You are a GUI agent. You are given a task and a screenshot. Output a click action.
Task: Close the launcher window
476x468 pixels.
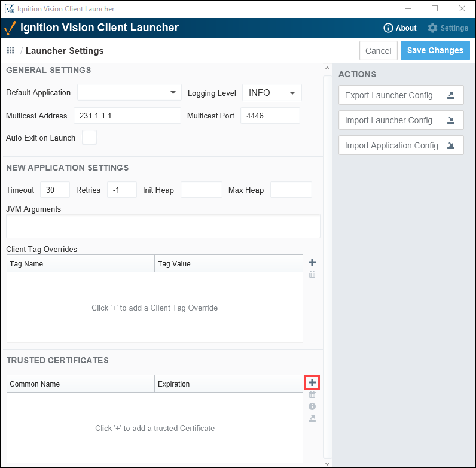point(462,8)
